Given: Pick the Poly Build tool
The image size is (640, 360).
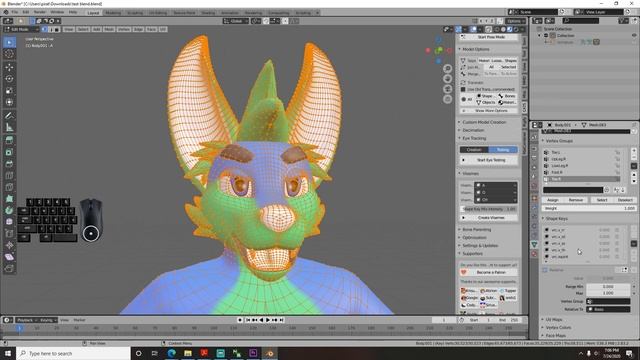Looking at the screenshot, I should pyautogui.click(x=9, y=199).
